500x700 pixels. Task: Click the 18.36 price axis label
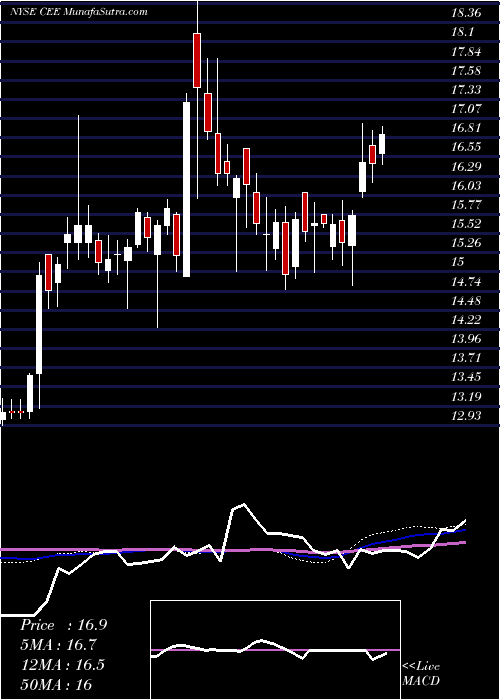tap(466, 13)
